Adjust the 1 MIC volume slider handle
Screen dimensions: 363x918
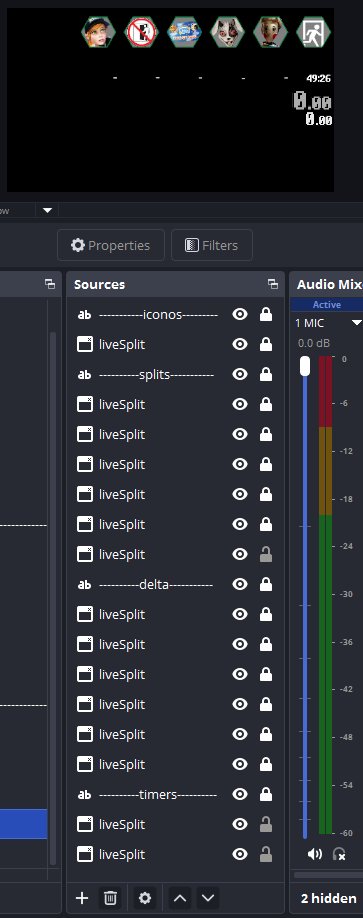(304, 366)
